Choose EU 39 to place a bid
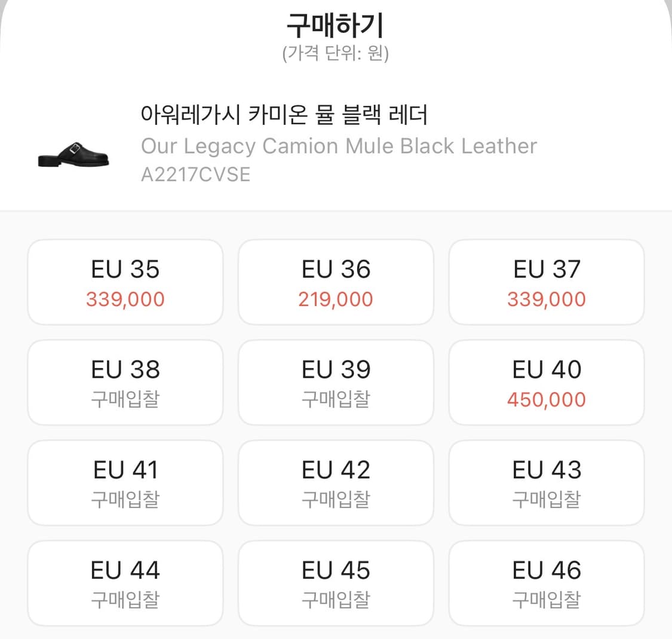672x639 pixels. [x=336, y=382]
